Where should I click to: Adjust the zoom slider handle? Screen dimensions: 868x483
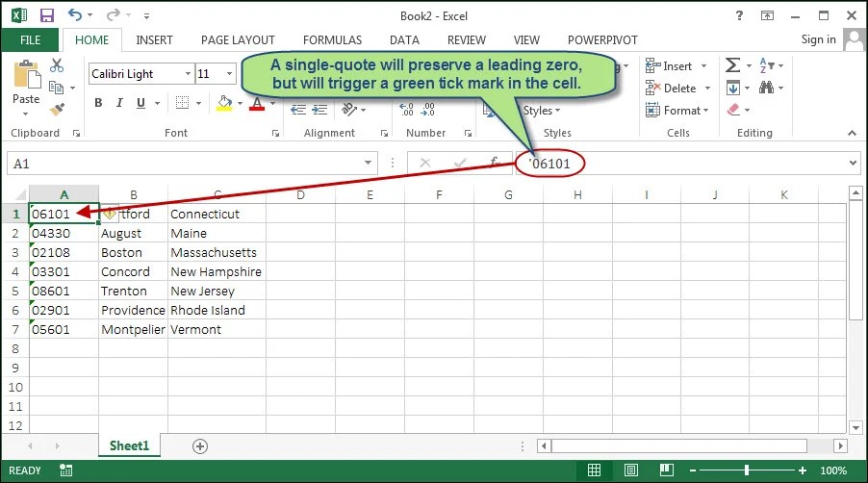(746, 470)
